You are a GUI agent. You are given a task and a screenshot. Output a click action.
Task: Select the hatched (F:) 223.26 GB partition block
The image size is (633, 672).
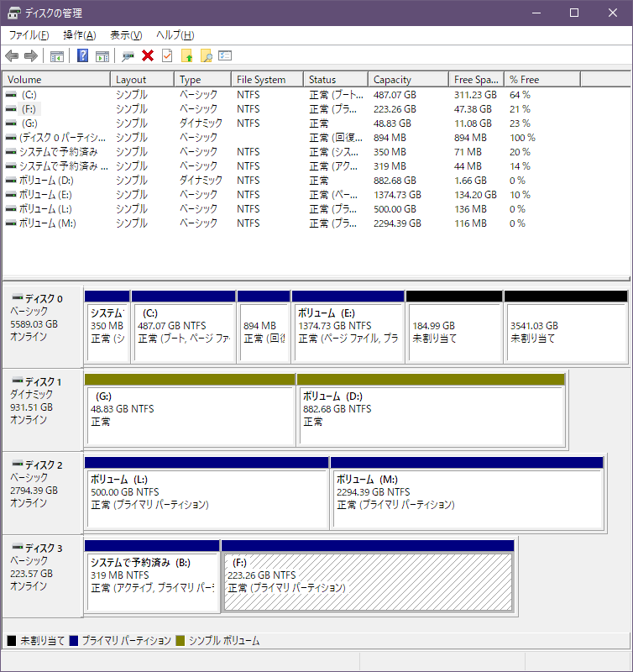point(368,576)
